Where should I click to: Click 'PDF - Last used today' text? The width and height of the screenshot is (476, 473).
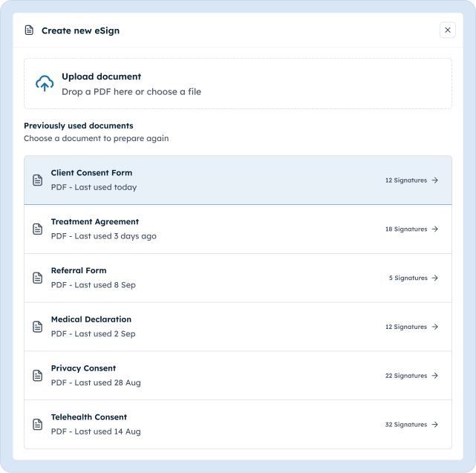pos(94,187)
